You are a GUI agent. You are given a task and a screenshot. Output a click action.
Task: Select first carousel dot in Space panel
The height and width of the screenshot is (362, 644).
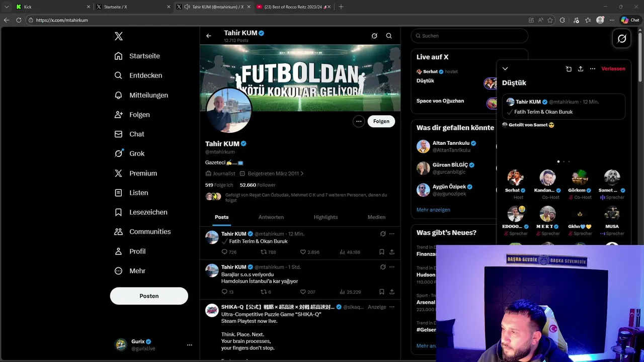click(x=558, y=161)
